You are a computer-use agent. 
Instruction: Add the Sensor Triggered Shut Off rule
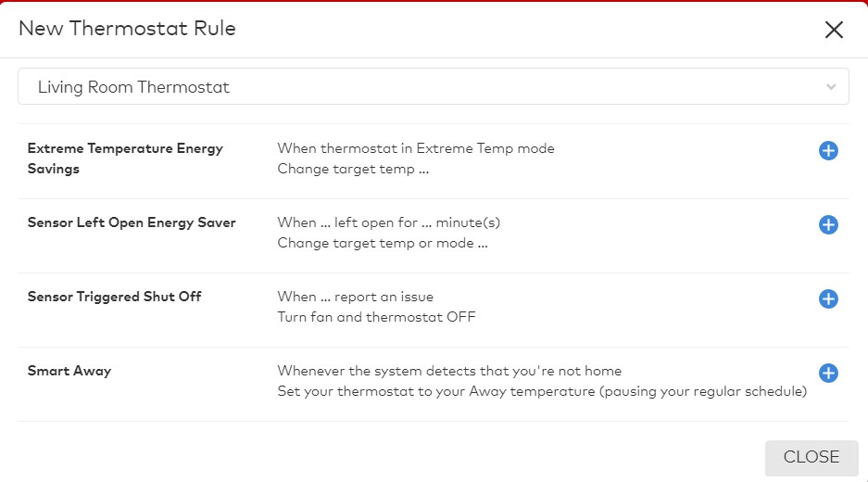[828, 299]
